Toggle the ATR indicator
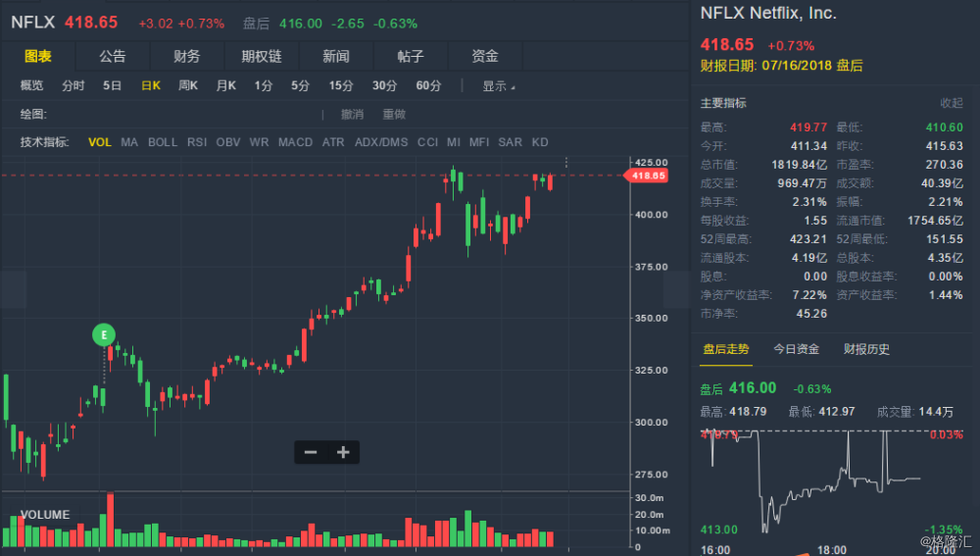Viewport: 980px width, 556px height. click(x=333, y=142)
